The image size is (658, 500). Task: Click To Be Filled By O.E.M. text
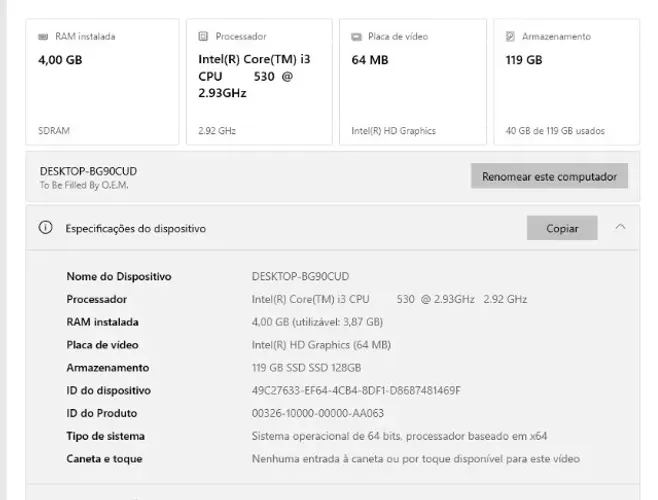pos(84,185)
